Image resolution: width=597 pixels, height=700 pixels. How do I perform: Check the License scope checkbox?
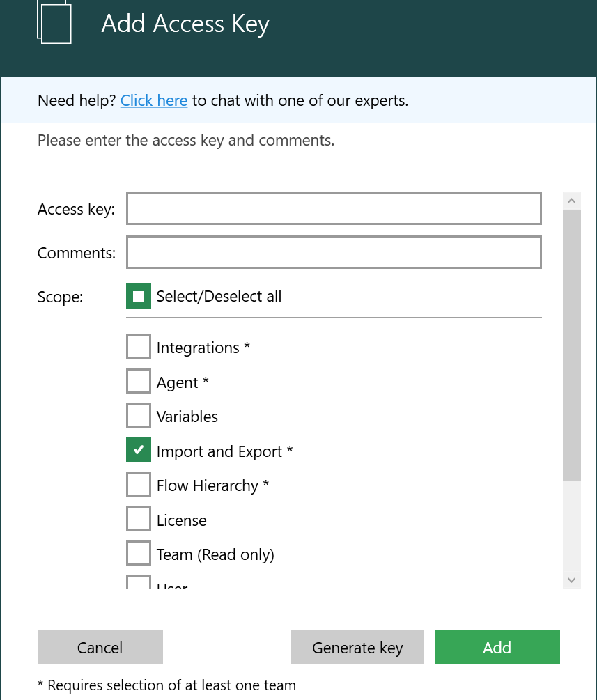[139, 519]
